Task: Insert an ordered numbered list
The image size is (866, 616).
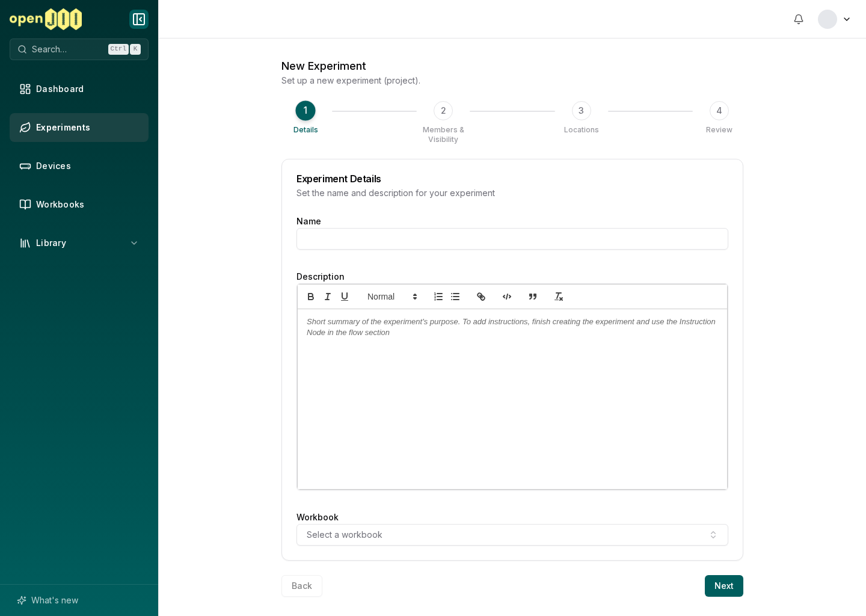Action: point(438,297)
